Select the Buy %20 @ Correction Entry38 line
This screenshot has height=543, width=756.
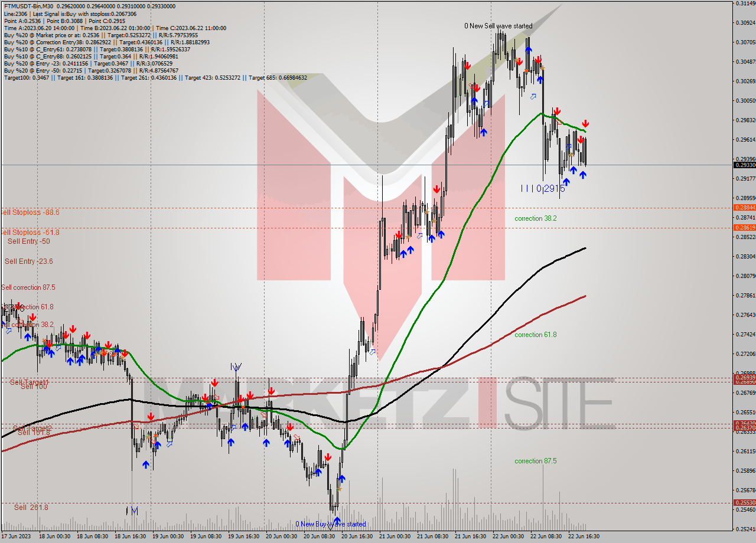point(106,42)
